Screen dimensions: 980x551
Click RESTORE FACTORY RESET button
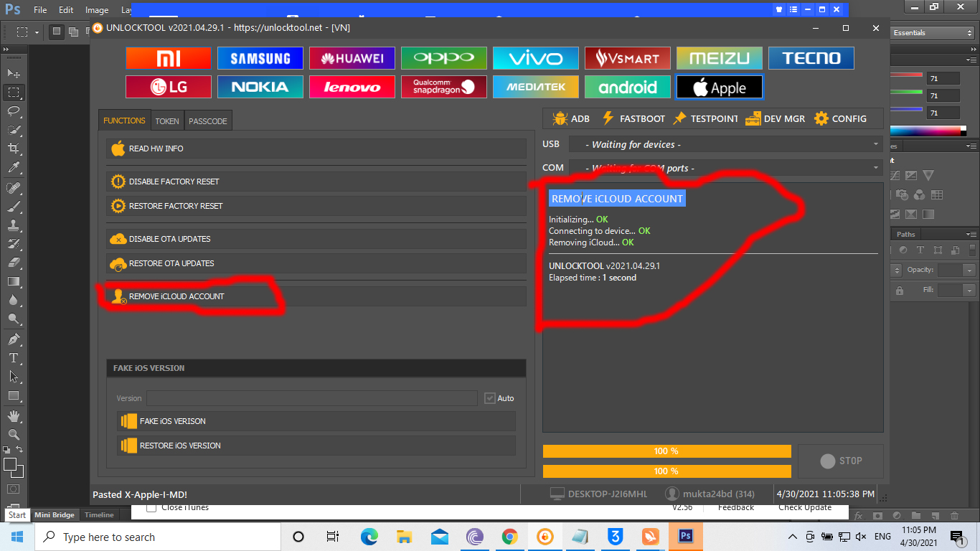pyautogui.click(x=316, y=206)
